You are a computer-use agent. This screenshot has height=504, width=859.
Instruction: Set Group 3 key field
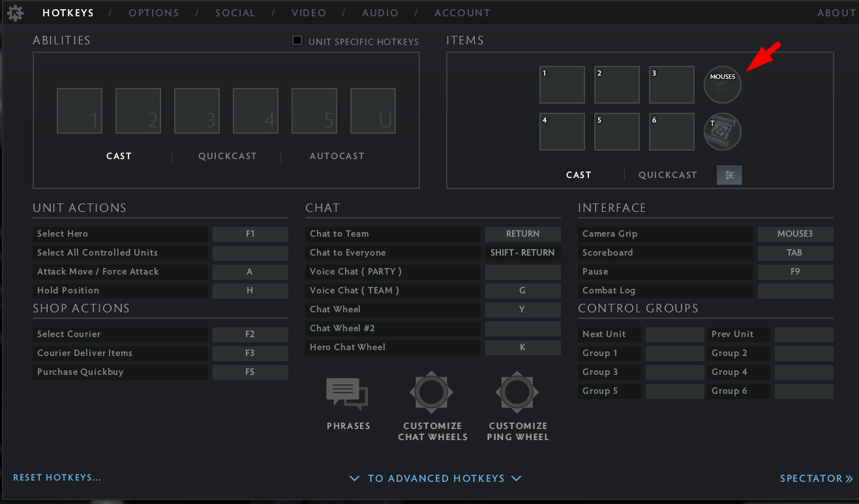coord(675,372)
